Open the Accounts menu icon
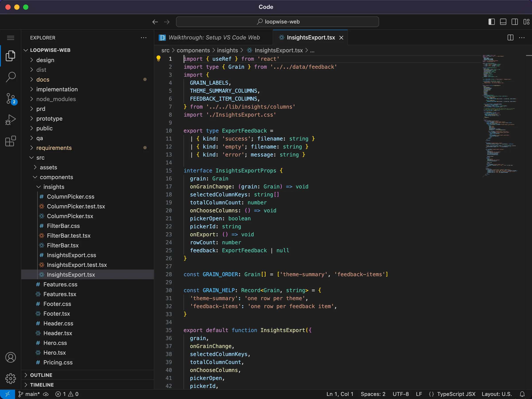Image resolution: width=532 pixels, height=399 pixels. 11,357
